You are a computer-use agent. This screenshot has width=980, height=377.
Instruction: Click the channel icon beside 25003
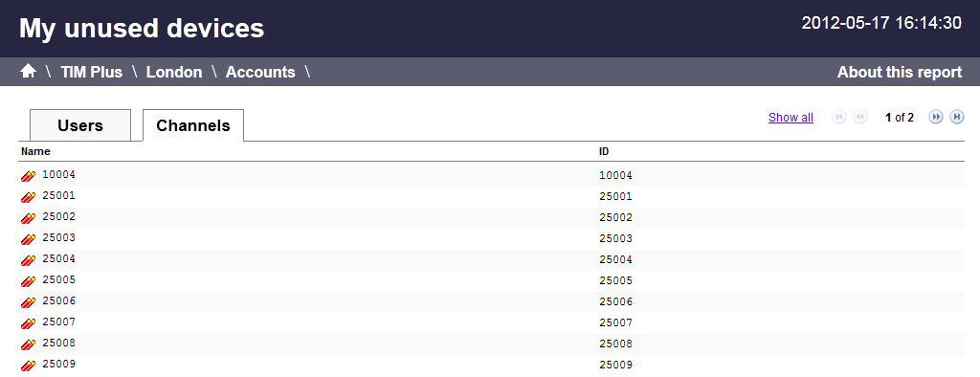pyautogui.click(x=28, y=239)
